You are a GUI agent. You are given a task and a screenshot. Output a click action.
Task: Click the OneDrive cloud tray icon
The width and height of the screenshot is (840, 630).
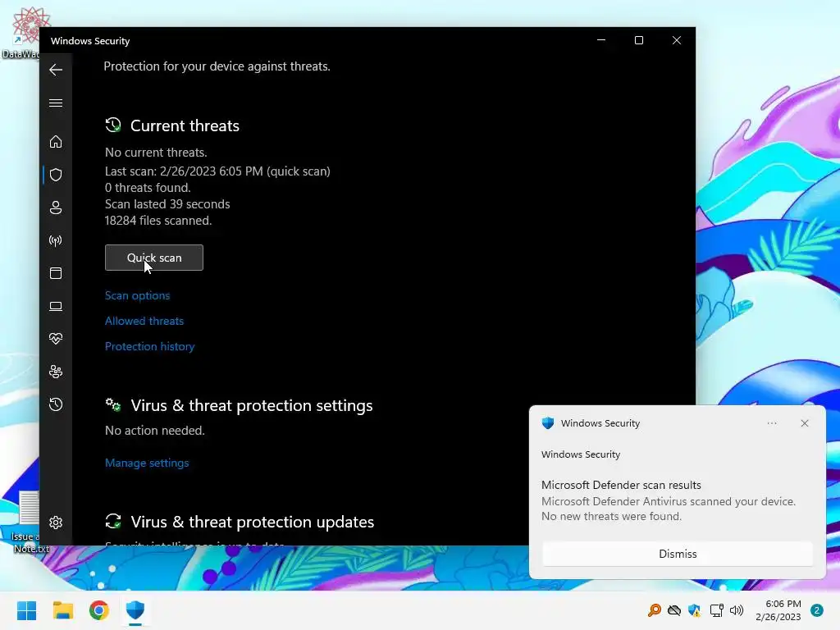coord(674,610)
